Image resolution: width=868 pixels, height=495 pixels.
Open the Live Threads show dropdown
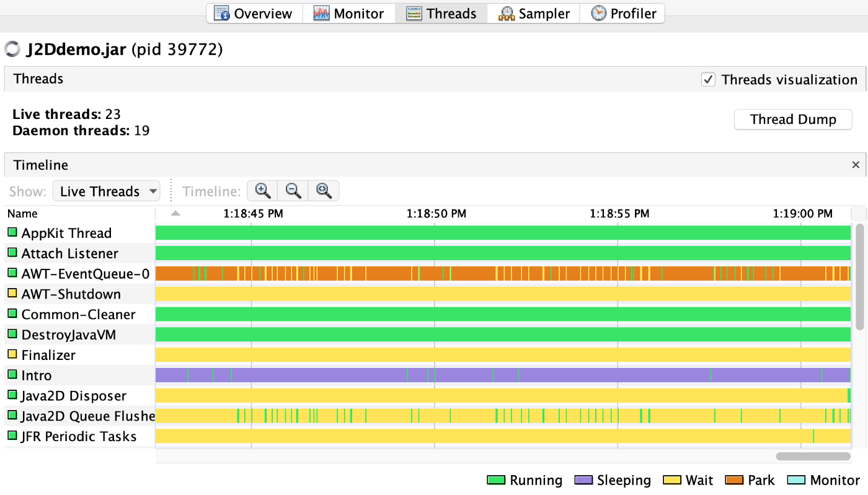(106, 191)
